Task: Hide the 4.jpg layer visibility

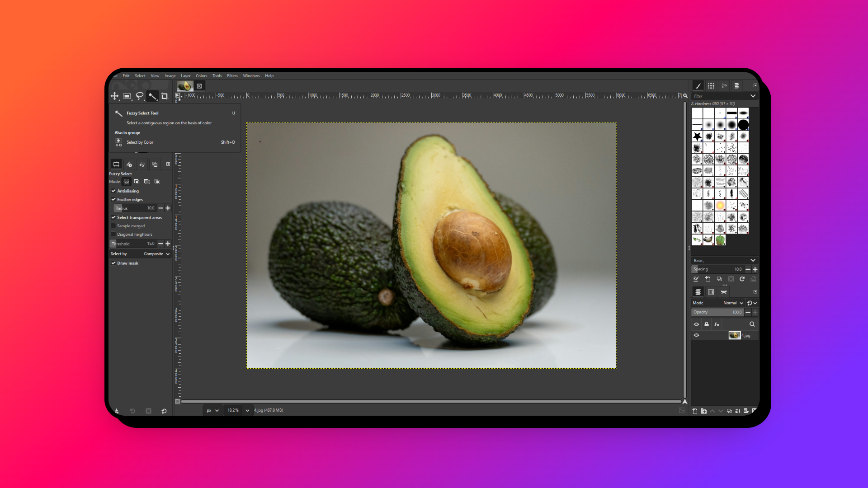Action: pos(696,335)
